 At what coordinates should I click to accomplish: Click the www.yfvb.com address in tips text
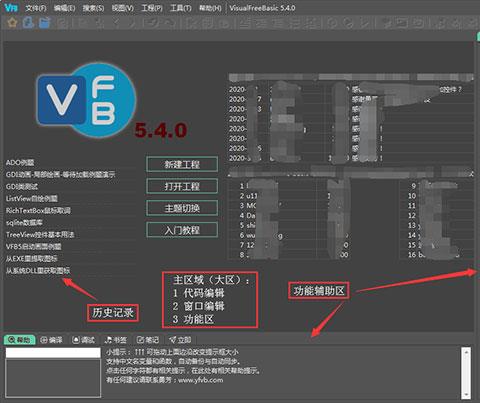tap(201, 380)
